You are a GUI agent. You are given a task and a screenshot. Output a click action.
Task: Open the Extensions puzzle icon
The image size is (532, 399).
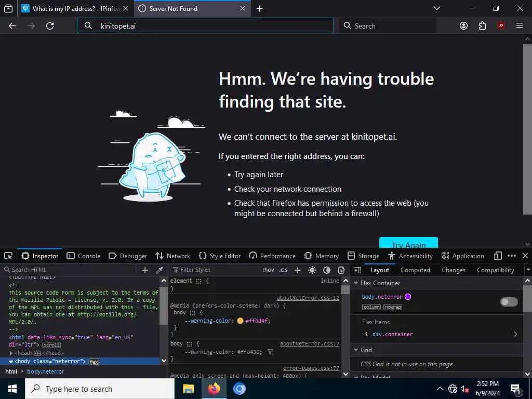(x=482, y=26)
